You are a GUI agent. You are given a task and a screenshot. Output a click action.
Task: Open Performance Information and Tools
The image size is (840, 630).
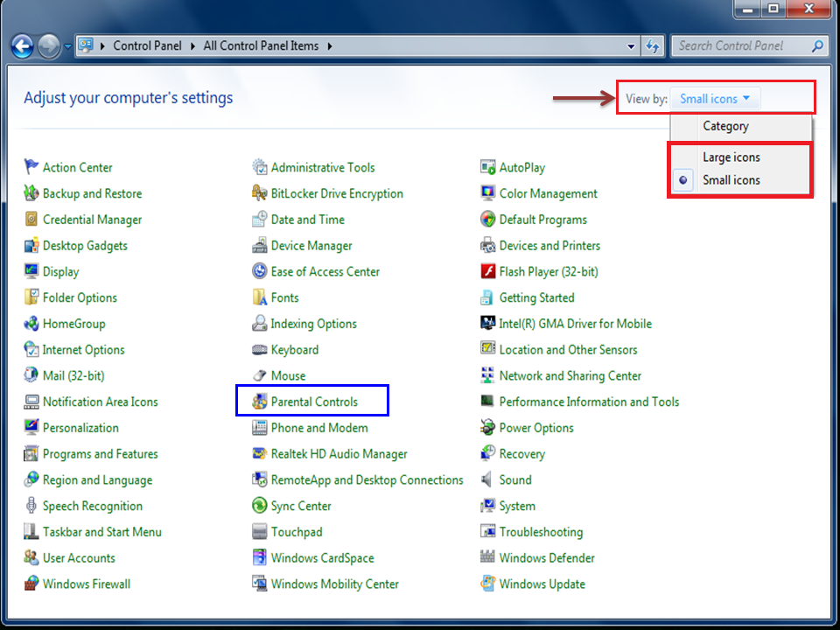coord(589,402)
